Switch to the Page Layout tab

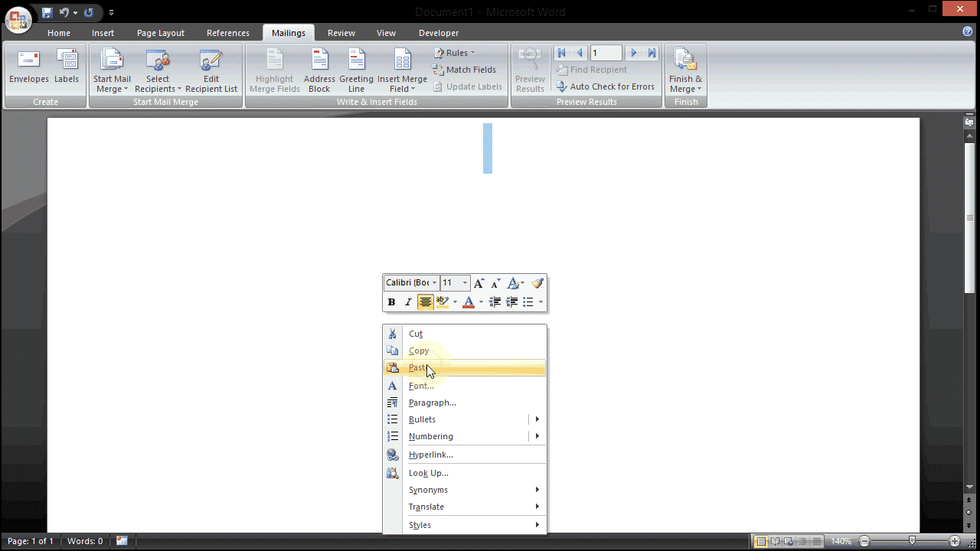click(x=161, y=33)
